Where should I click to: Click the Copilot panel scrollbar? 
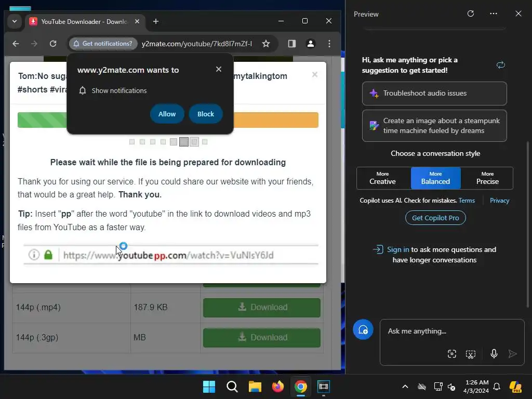coord(528,224)
